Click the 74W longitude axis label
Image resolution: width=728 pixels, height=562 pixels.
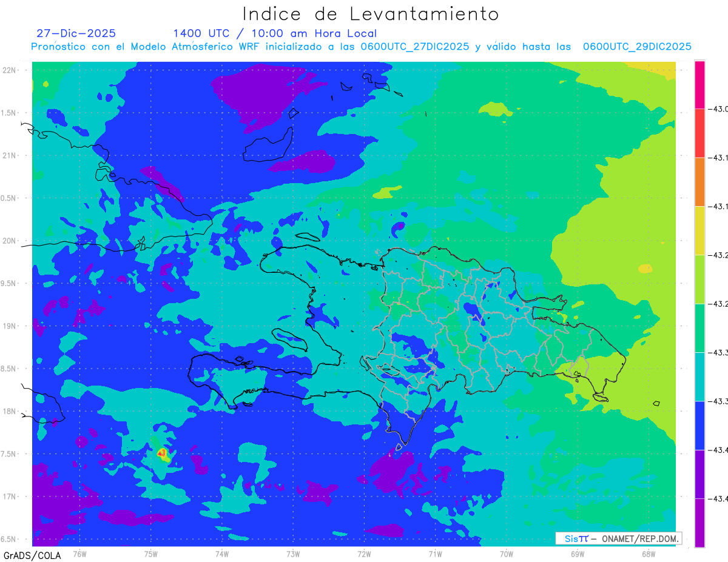click(222, 554)
